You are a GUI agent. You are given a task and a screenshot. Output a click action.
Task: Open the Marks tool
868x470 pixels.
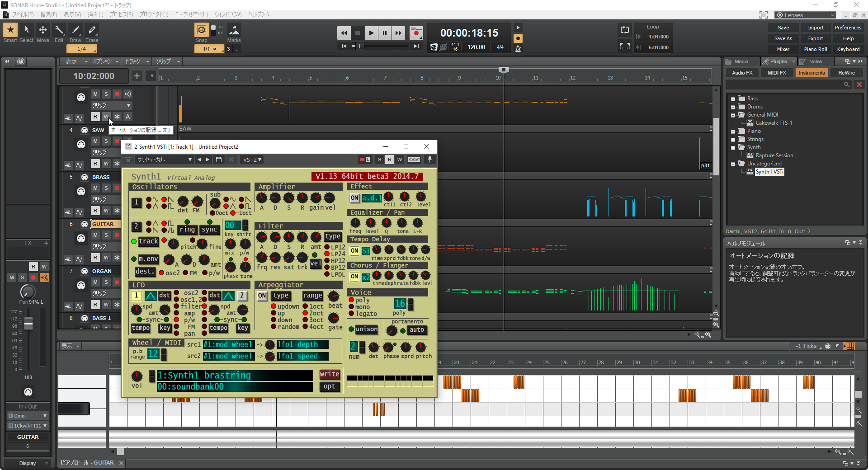pos(234,30)
